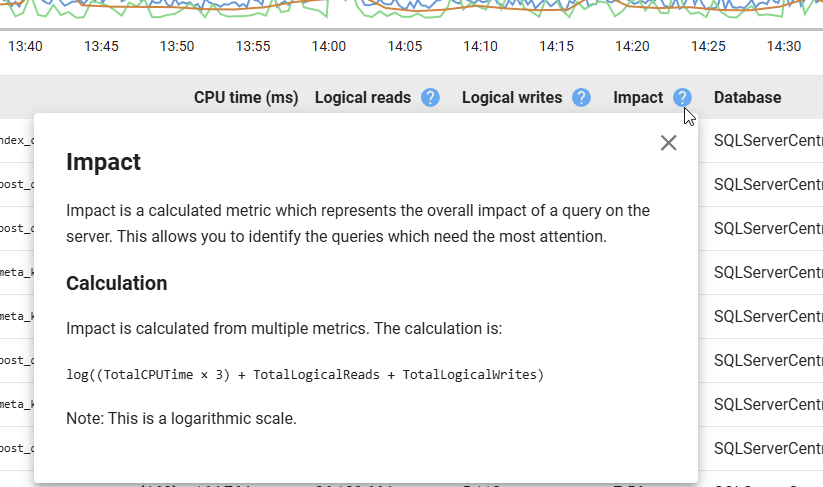
Task: Click the logarithmic scale note text
Action: (x=181, y=418)
